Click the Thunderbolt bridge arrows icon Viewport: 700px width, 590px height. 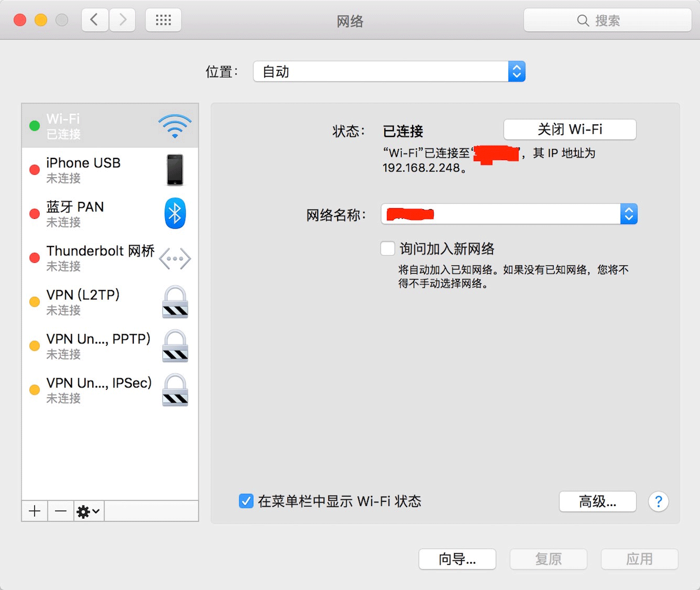coord(175,259)
